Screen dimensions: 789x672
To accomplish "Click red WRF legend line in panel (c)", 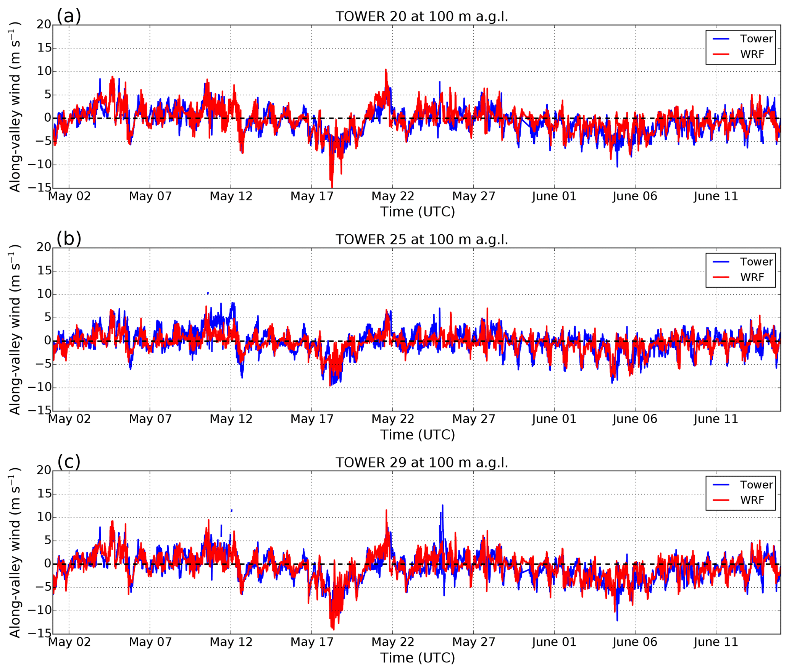I will pyautogui.click(x=721, y=500).
